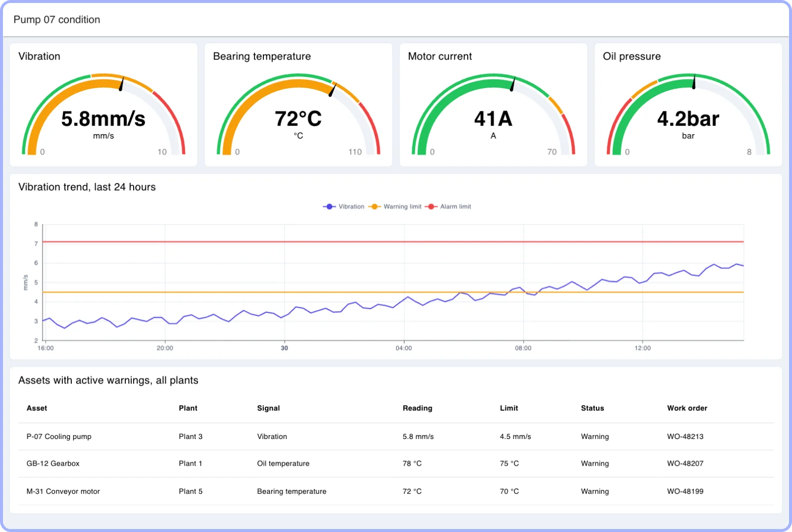The height and width of the screenshot is (532, 792).
Task: Sort table by Reading column header
Action: pos(417,408)
